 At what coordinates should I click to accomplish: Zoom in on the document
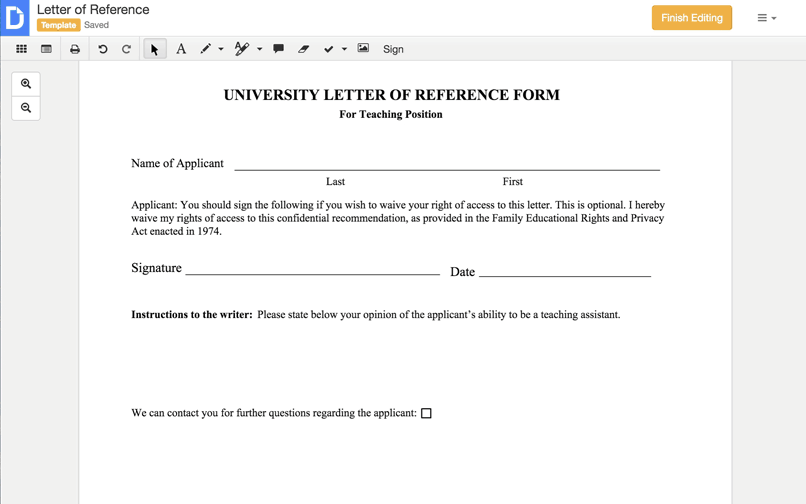(x=26, y=84)
